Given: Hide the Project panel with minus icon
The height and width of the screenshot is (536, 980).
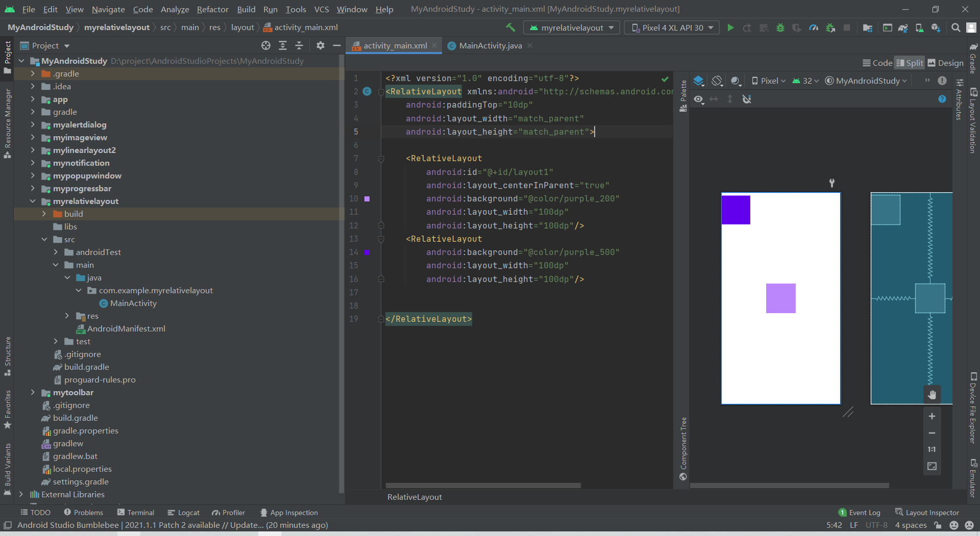Looking at the screenshot, I should point(337,45).
